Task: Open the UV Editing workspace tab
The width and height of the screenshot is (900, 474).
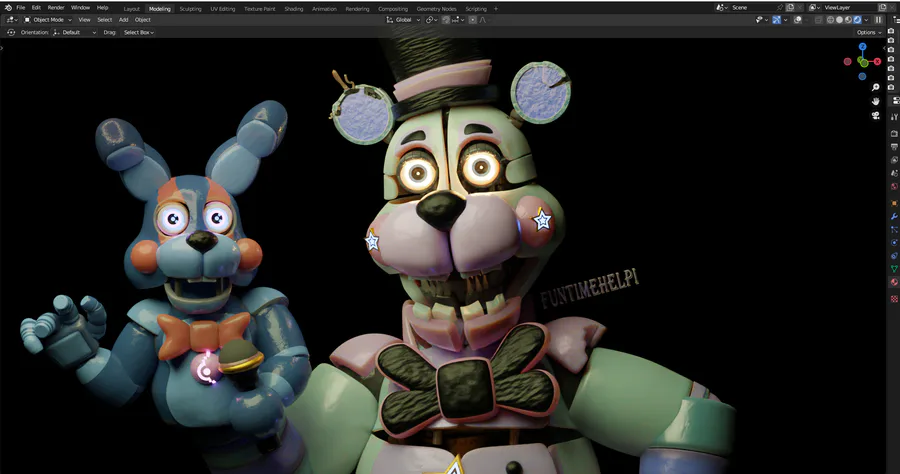Action: click(223, 9)
